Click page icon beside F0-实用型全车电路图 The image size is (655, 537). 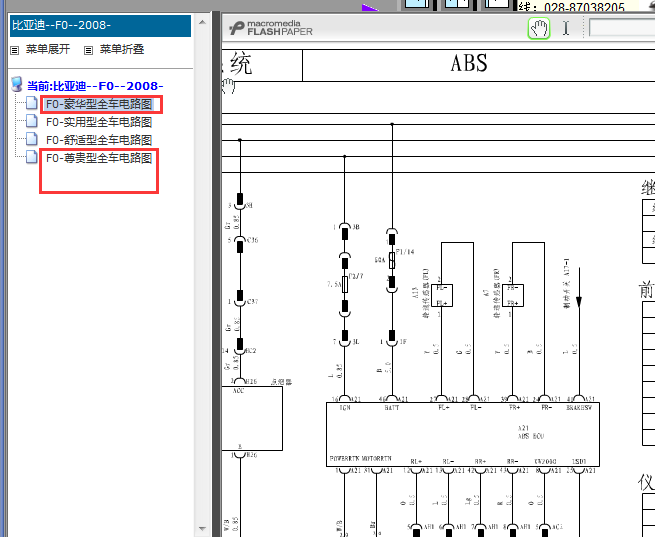(x=31, y=121)
